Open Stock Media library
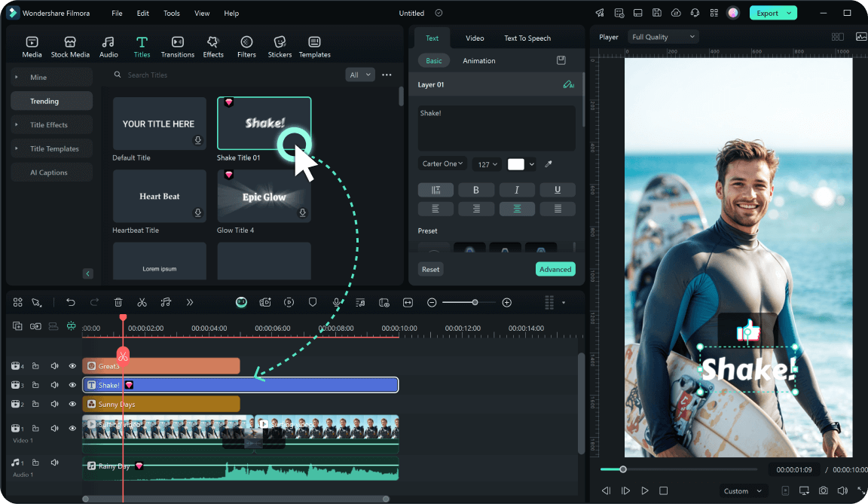868x504 pixels. point(70,47)
